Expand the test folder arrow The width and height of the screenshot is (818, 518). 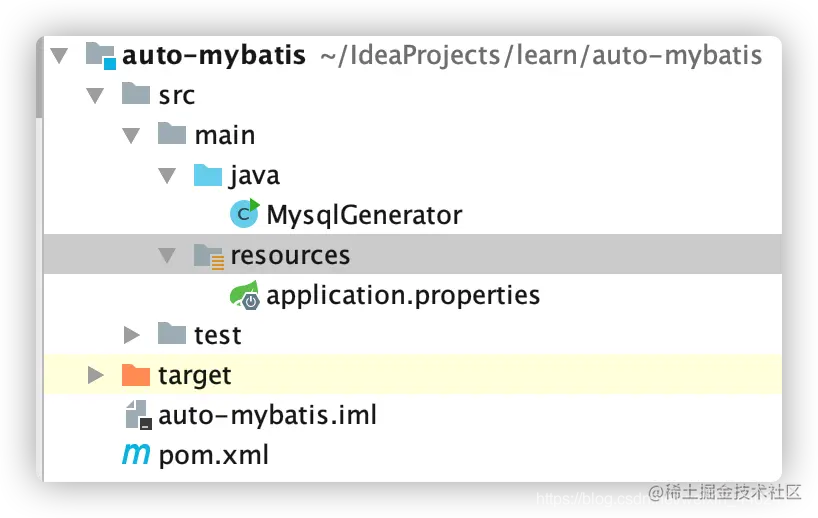coord(131,335)
